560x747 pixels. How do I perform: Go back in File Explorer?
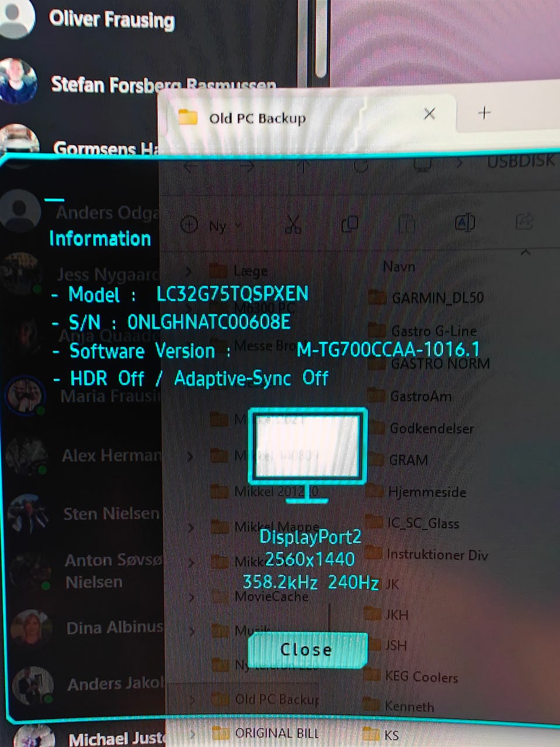(192, 168)
